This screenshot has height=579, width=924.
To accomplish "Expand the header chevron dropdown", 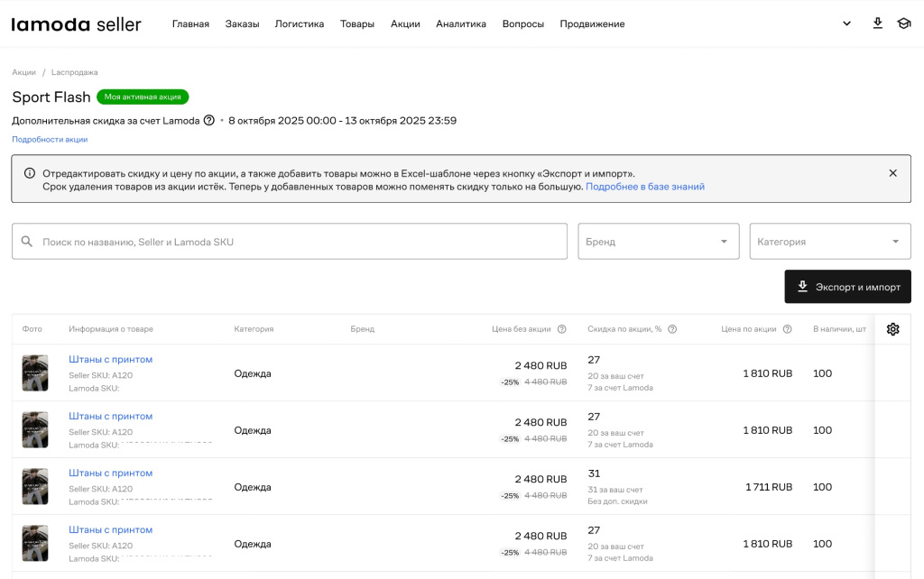I will tap(846, 23).
